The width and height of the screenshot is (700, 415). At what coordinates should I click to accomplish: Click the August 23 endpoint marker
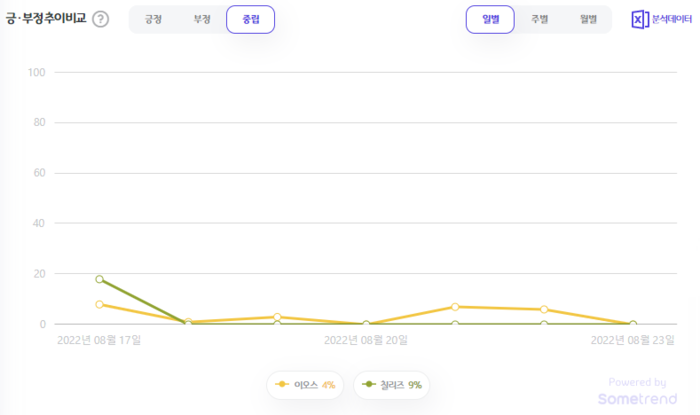(633, 324)
